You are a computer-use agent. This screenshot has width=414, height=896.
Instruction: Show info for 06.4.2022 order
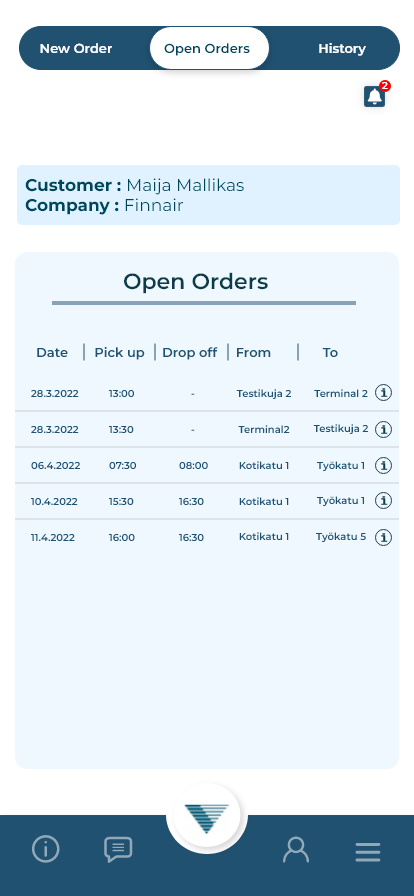(383, 465)
